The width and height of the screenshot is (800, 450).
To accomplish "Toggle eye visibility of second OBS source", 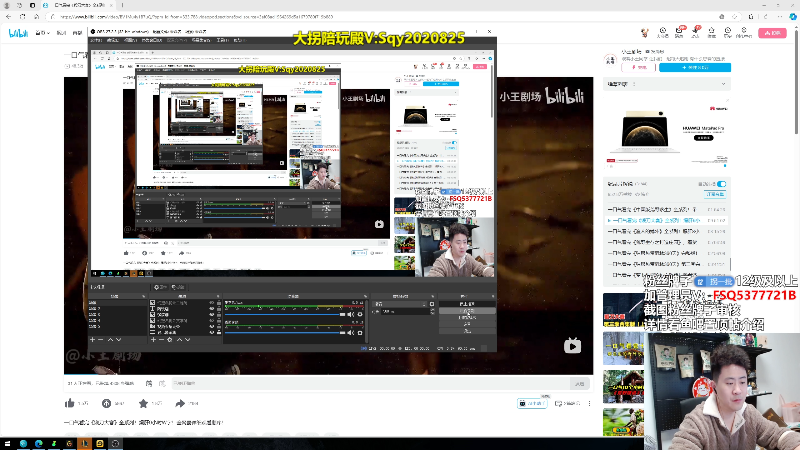I will point(212,309).
